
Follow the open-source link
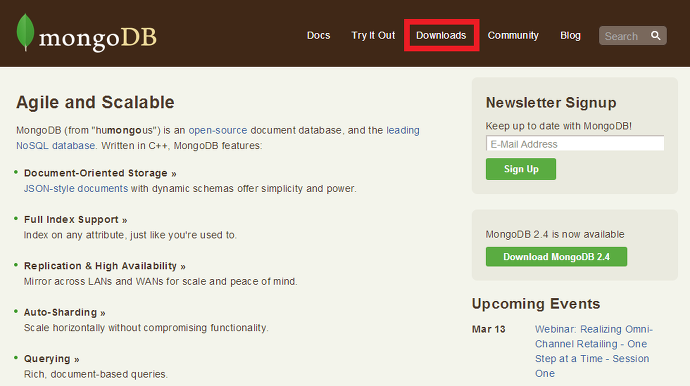pos(218,130)
